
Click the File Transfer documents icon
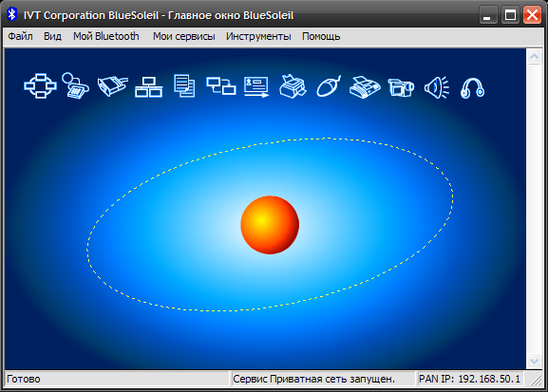point(184,86)
